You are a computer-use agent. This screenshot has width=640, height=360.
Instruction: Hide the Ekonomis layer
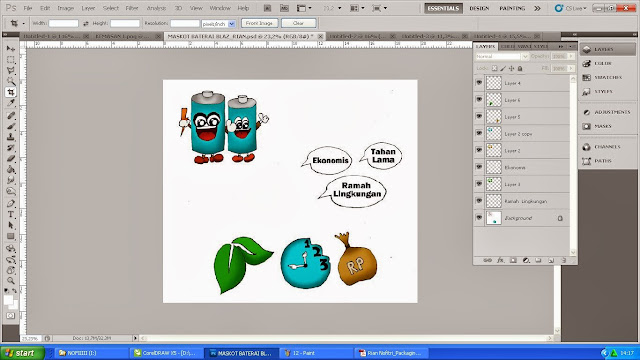click(479, 167)
